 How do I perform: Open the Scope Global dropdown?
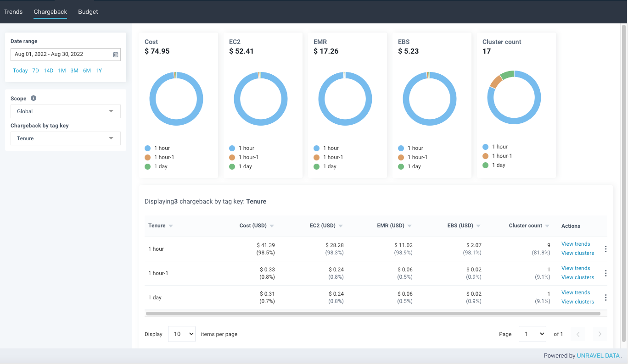pyautogui.click(x=66, y=111)
